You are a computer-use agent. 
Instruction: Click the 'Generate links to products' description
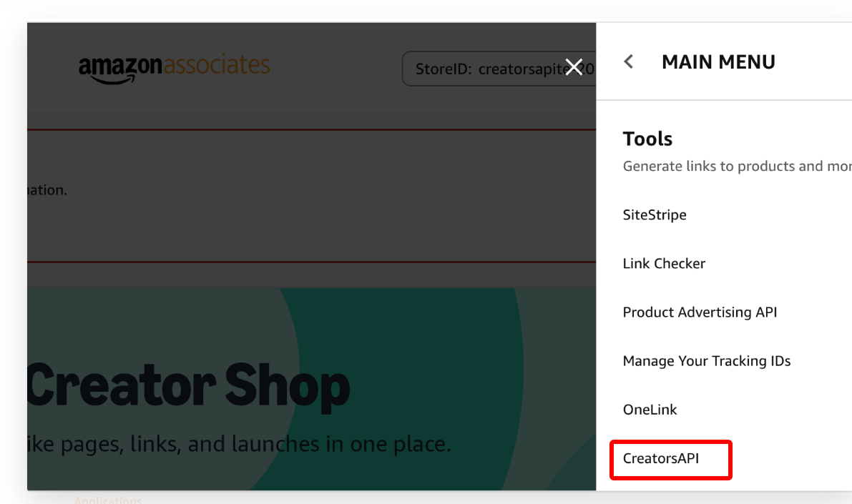737,166
